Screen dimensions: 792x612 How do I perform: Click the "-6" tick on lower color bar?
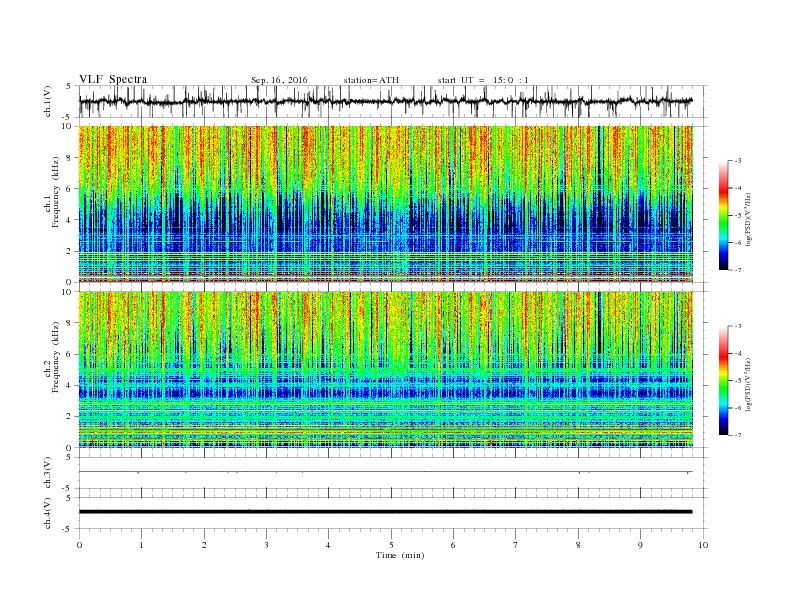coord(738,408)
